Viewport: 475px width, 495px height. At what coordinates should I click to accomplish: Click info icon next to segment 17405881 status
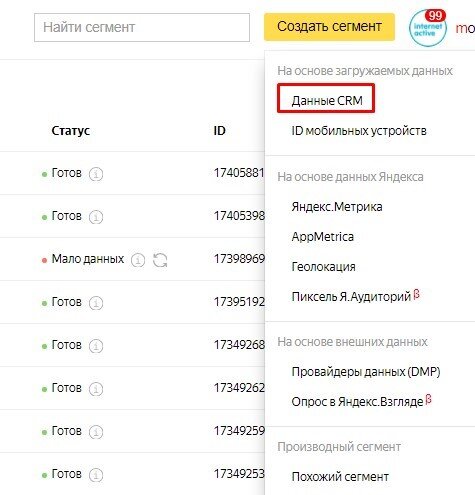(96, 174)
